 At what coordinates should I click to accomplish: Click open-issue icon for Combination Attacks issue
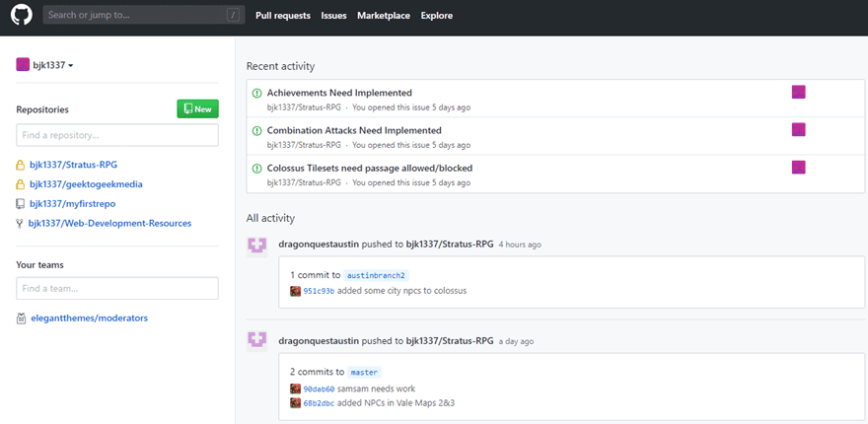tap(256, 130)
